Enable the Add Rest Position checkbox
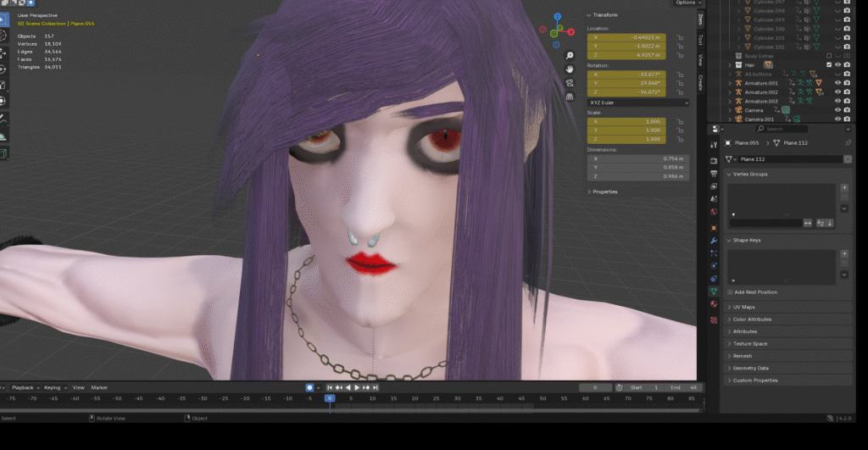This screenshot has height=450, width=868. click(x=731, y=292)
